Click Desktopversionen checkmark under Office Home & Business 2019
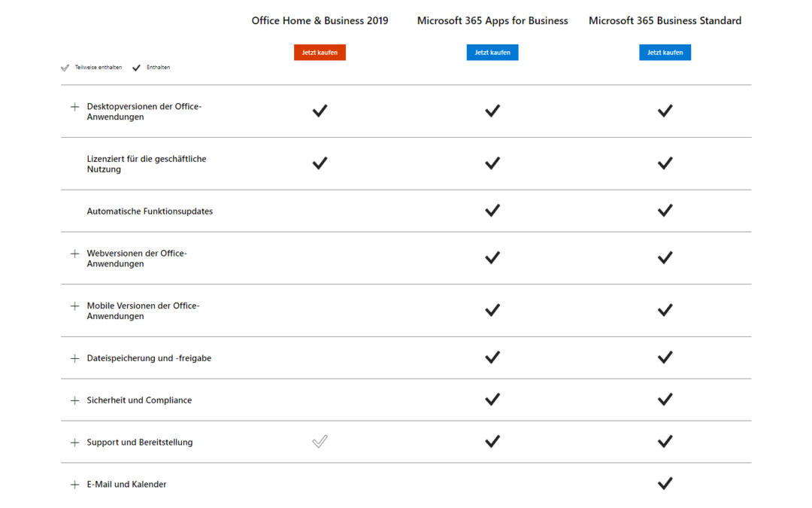The image size is (812, 508). pyautogui.click(x=320, y=111)
